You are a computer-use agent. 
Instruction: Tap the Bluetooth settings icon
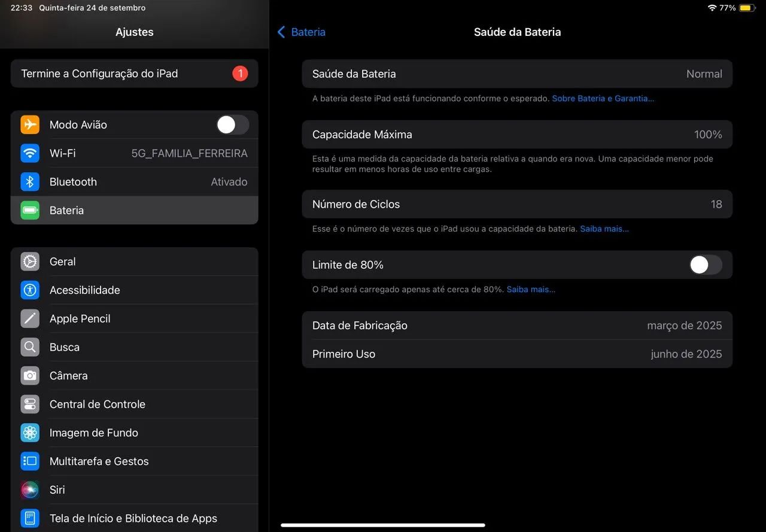click(30, 182)
